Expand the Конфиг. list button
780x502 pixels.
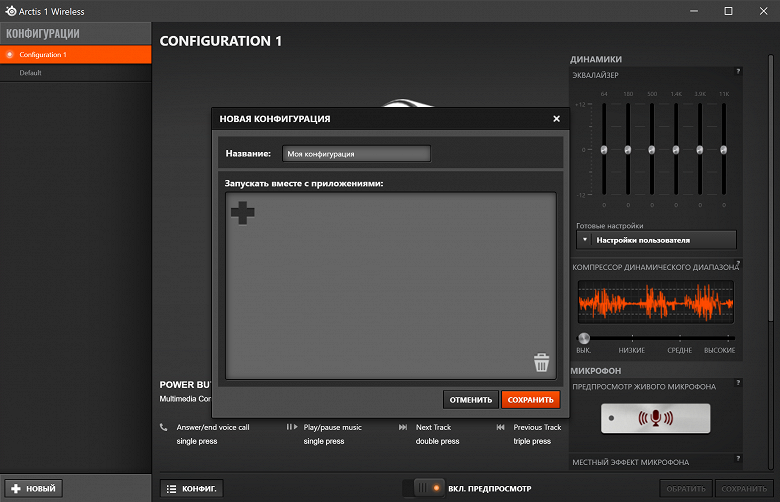pyautogui.click(x=192, y=489)
